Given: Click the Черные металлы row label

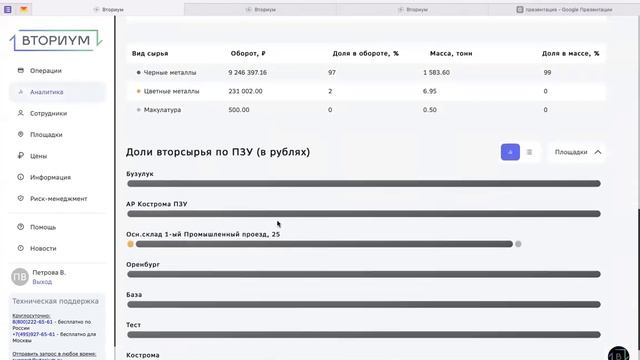Looking at the screenshot, I should click(170, 72).
